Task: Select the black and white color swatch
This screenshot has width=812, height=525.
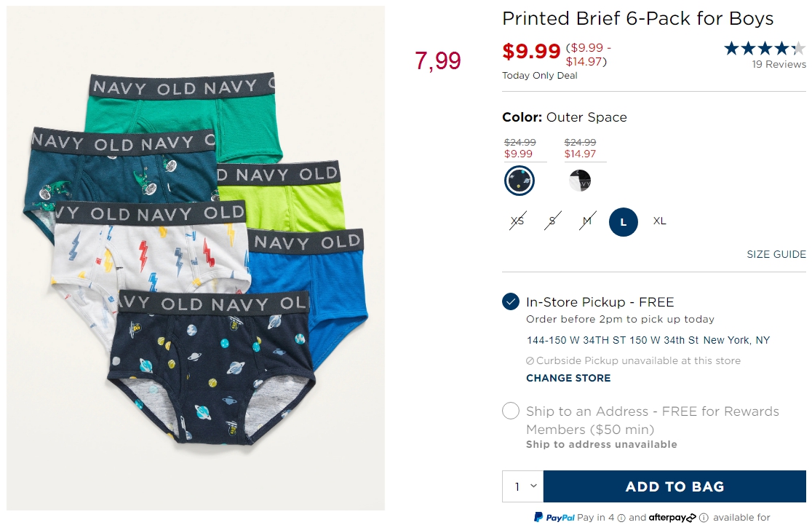Action: tap(580, 181)
